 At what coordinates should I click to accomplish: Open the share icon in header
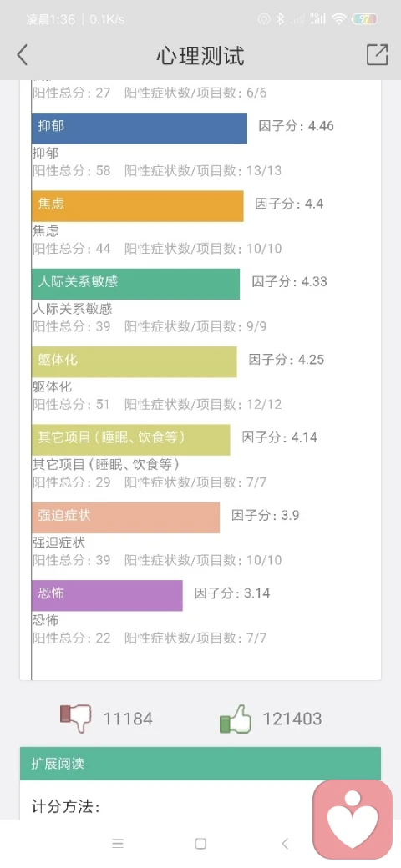click(x=377, y=55)
